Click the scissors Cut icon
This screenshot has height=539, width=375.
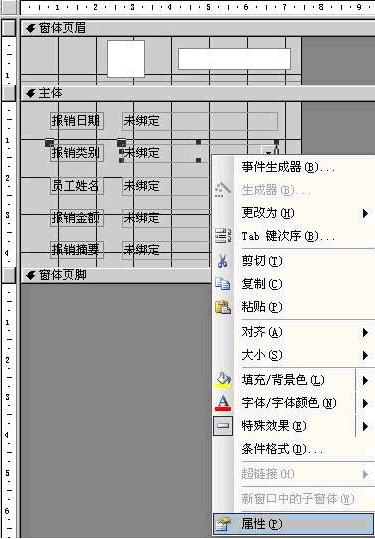[222, 261]
